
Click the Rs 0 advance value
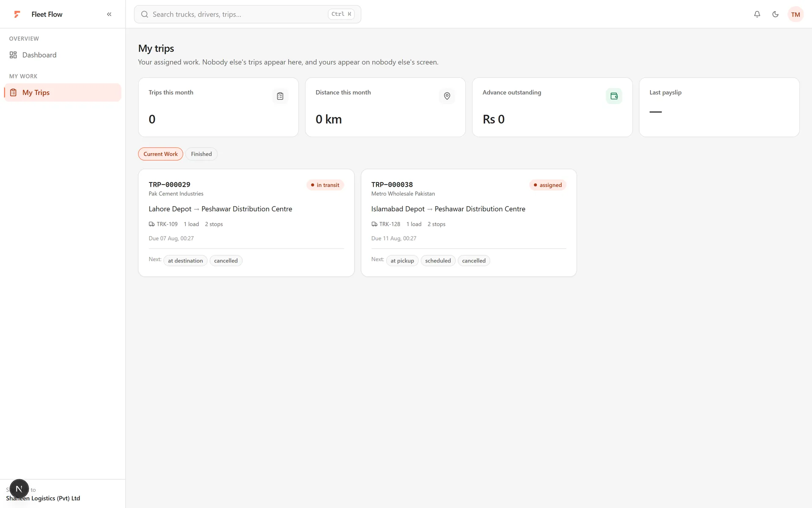(494, 119)
